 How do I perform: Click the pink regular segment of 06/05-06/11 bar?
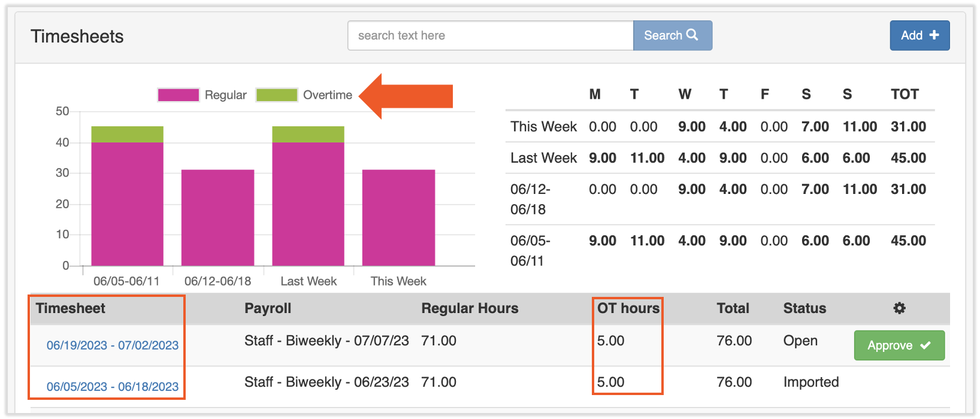[127, 204]
